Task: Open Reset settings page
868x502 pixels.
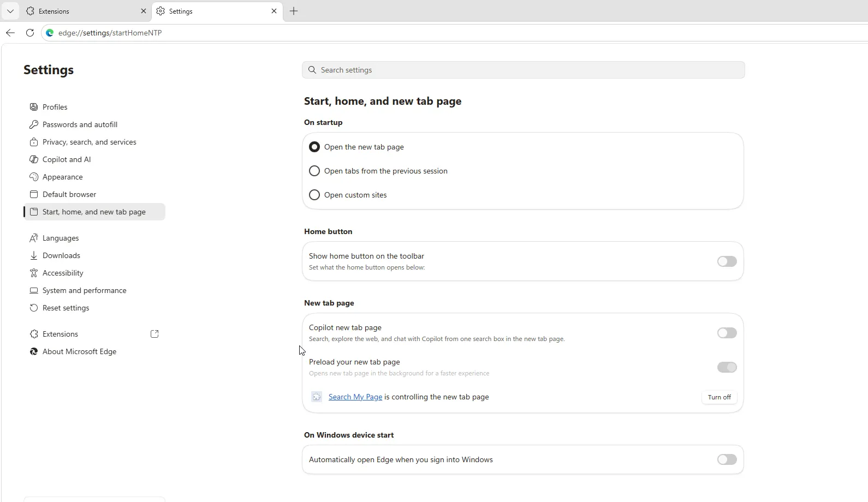Action: point(94,308)
